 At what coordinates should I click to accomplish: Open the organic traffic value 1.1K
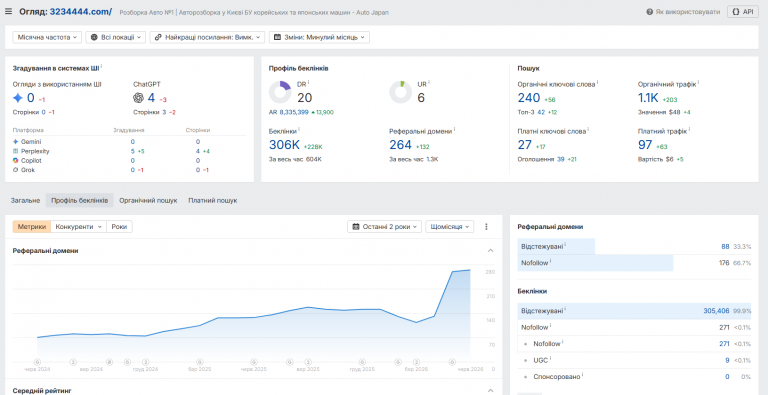point(648,98)
